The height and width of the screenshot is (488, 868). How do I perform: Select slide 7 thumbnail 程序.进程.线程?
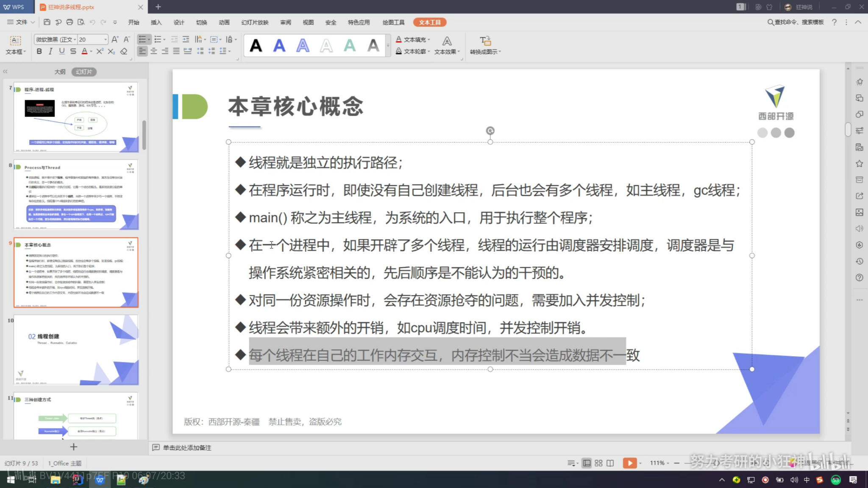[x=76, y=117]
